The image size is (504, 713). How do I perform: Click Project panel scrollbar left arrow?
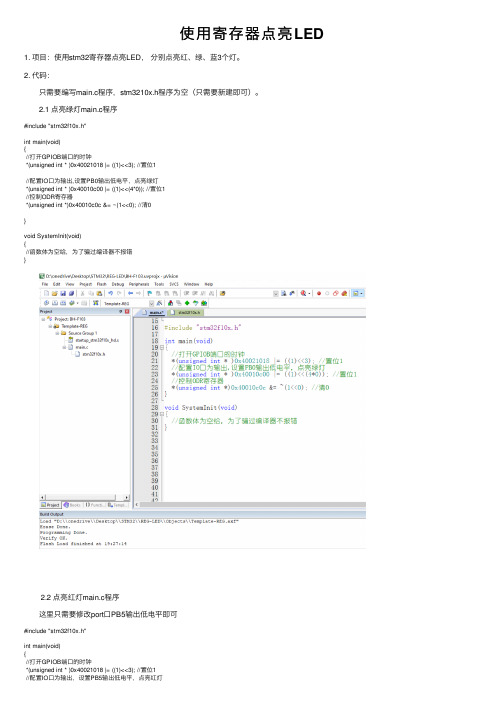pyautogui.click(x=43, y=497)
